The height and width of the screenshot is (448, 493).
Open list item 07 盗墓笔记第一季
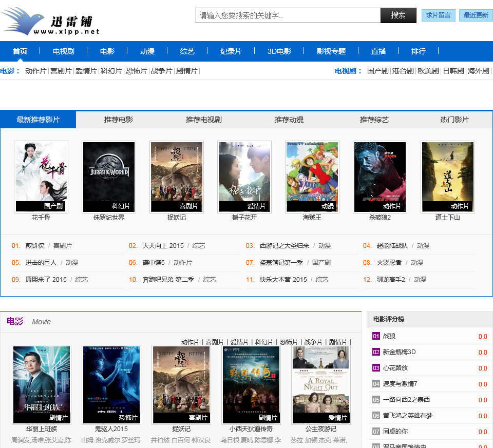coord(281,263)
